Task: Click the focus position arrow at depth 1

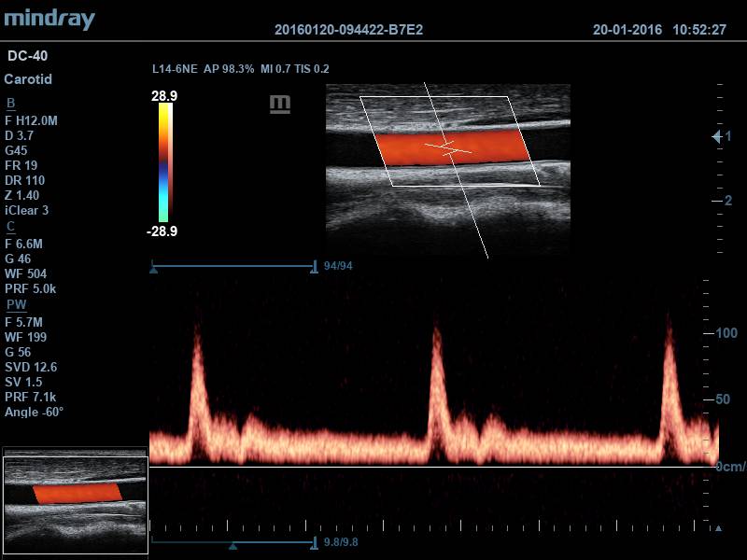Action: coord(716,136)
